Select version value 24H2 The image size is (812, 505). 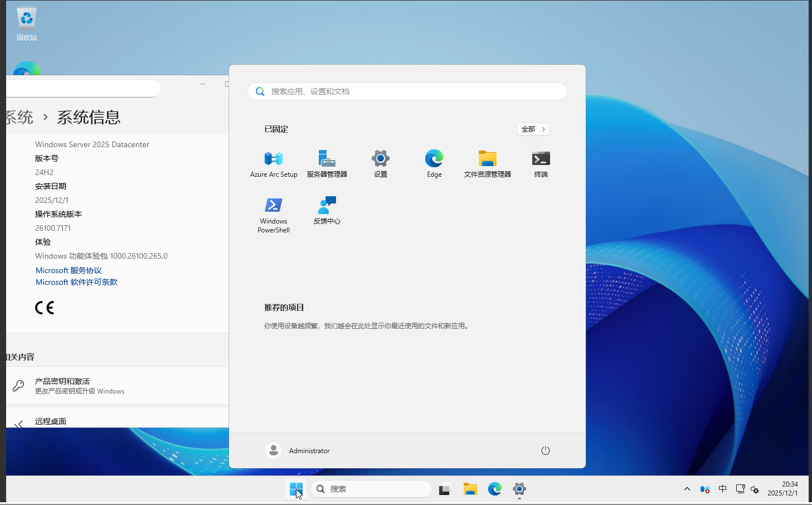(x=44, y=172)
